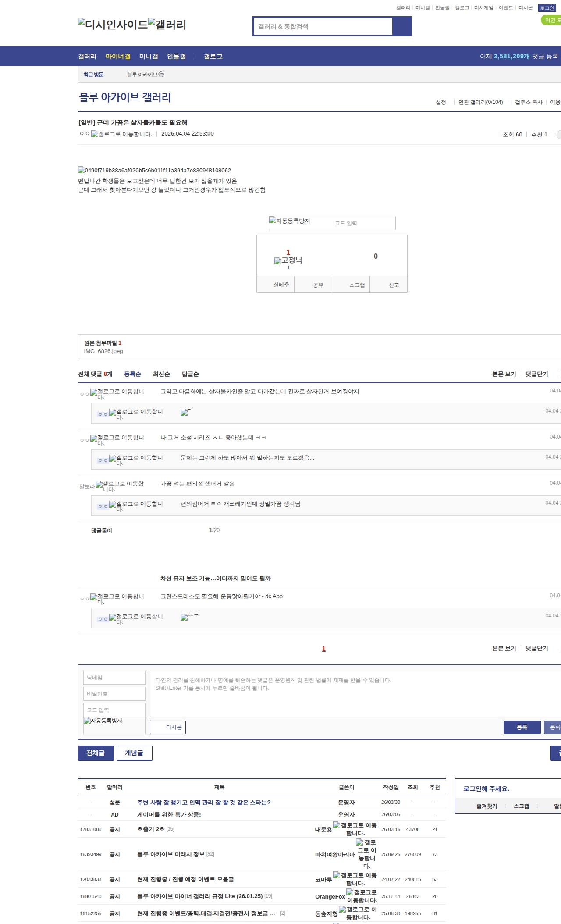
Task: Click the 스크랩 button under the vote box
Action: click(357, 285)
